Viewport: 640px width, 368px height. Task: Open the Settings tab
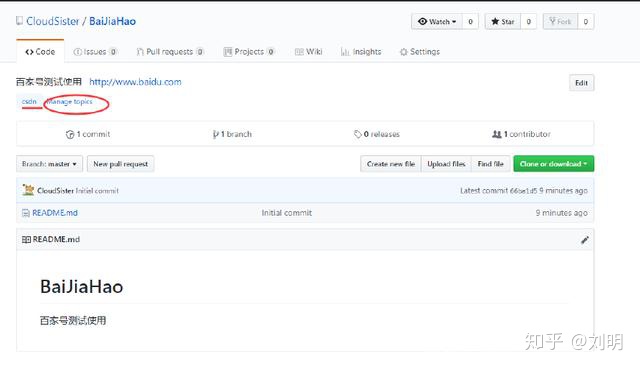click(x=420, y=52)
